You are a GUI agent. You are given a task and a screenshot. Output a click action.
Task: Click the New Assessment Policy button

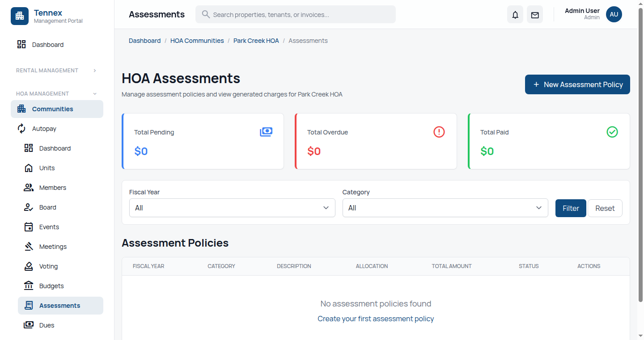click(577, 84)
